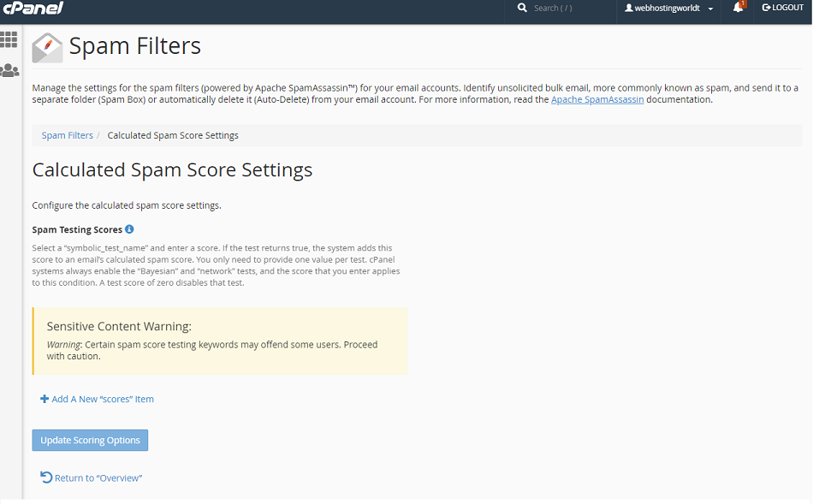Select Calculated Spam Score Settings in breadcrumb
The height and width of the screenshot is (504, 831).
click(x=172, y=134)
